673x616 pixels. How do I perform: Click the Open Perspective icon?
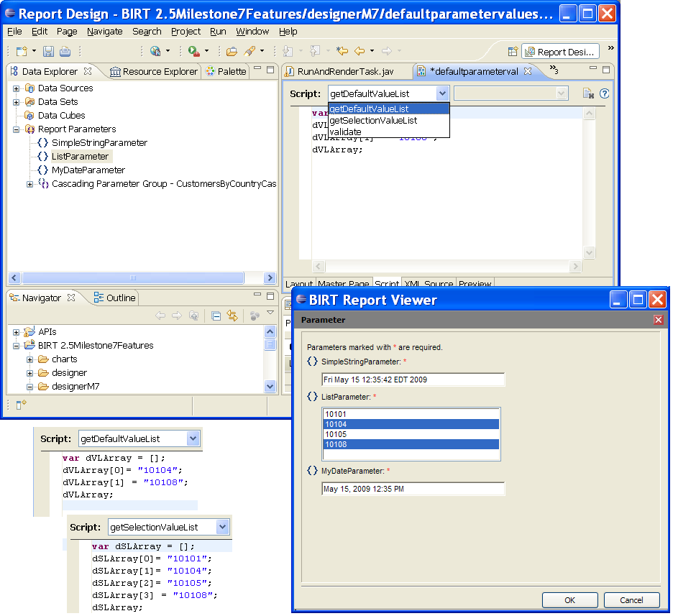coord(513,51)
